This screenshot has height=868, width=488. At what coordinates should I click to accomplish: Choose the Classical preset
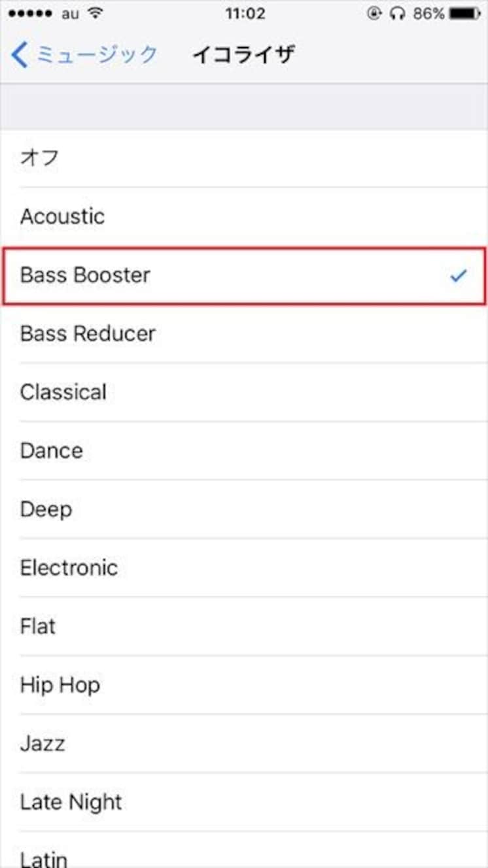pyautogui.click(x=244, y=392)
